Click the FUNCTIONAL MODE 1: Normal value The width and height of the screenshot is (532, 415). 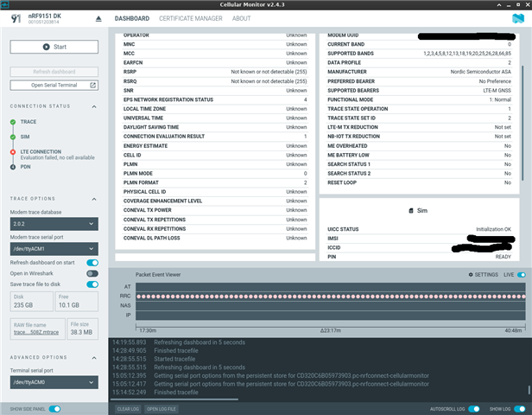(x=500, y=99)
